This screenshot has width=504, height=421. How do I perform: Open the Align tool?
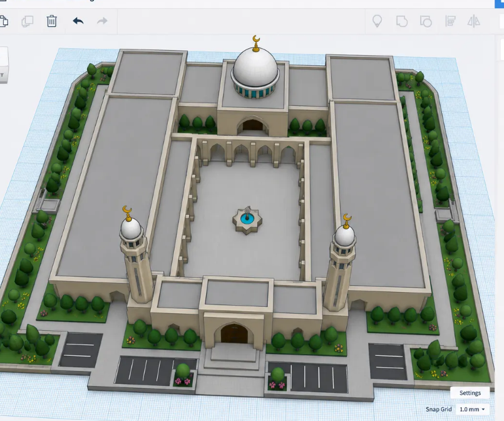[x=450, y=21]
